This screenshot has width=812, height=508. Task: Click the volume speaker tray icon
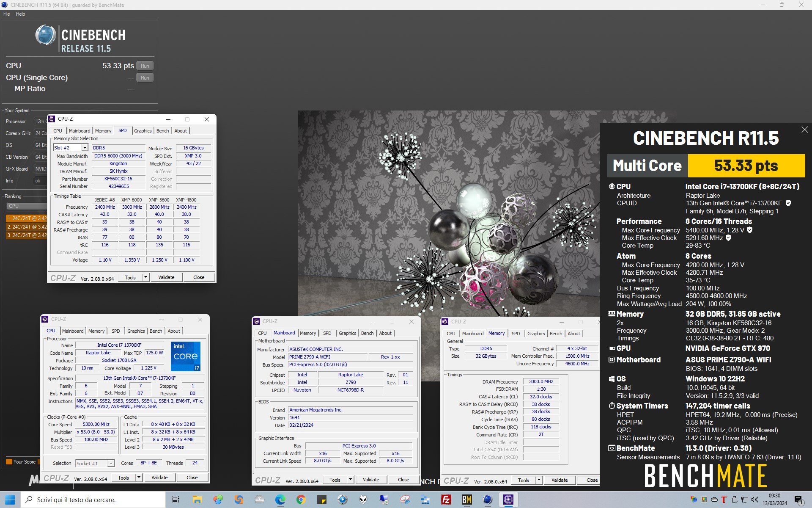pyautogui.click(x=755, y=500)
